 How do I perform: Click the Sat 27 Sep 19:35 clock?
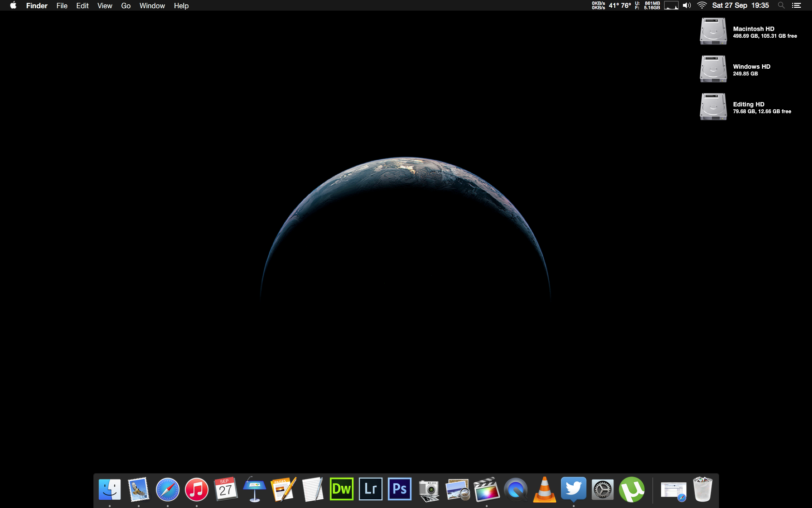pyautogui.click(x=740, y=5)
